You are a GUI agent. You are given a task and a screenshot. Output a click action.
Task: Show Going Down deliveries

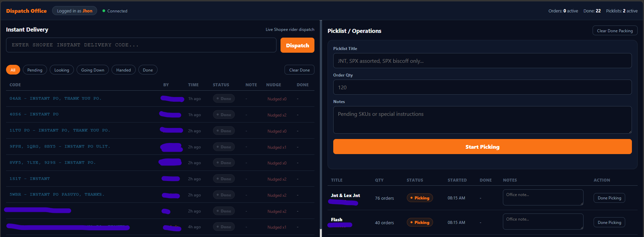(93, 70)
